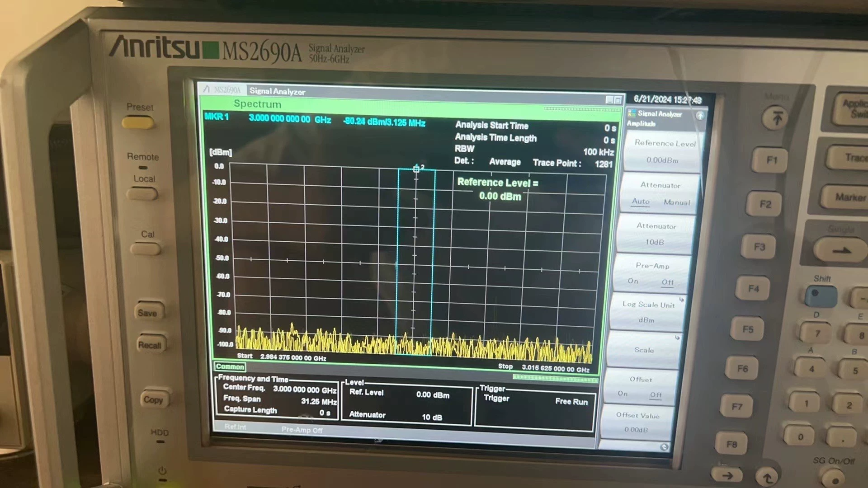868x488 pixels.
Task: Click the Spectrum tab label
Action: click(257, 104)
